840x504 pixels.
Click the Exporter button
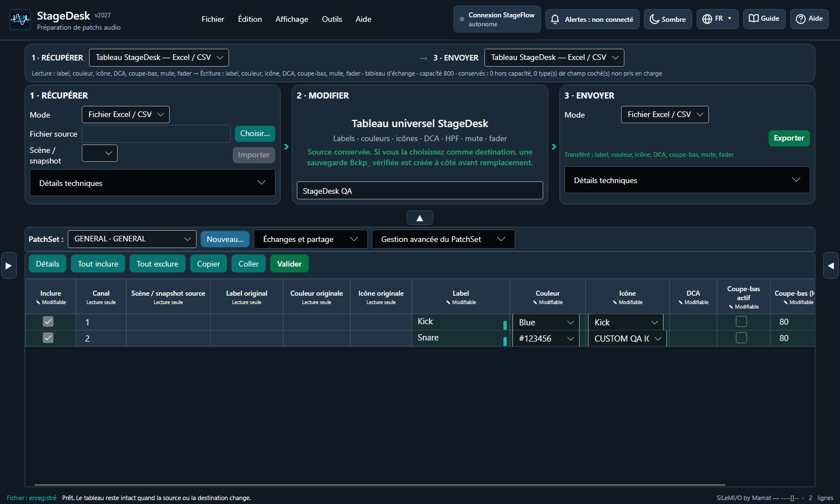click(x=789, y=138)
